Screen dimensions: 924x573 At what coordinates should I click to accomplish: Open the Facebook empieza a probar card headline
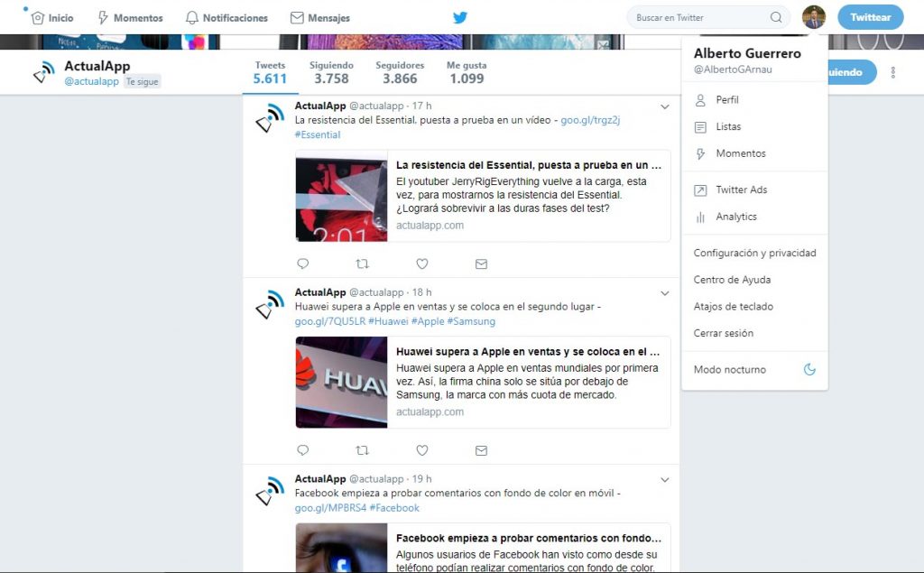tap(529, 538)
